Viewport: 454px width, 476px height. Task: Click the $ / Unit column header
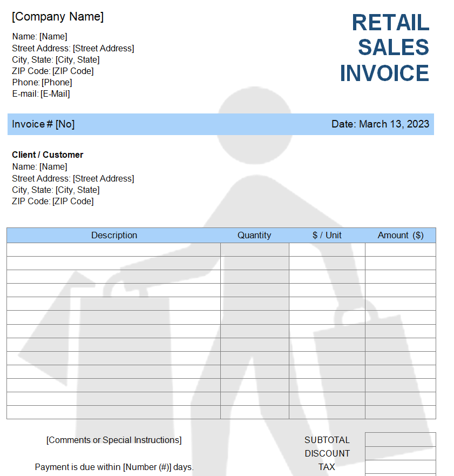[x=327, y=235]
